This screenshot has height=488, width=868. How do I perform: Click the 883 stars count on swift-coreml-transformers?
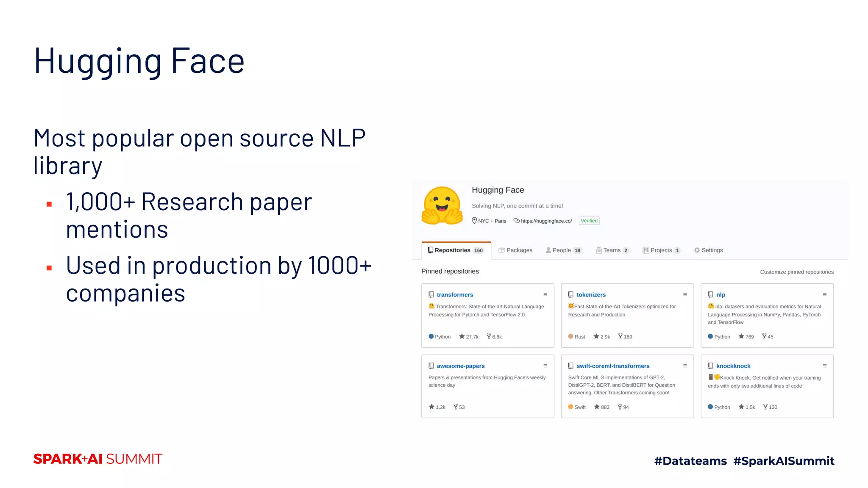[x=602, y=407]
